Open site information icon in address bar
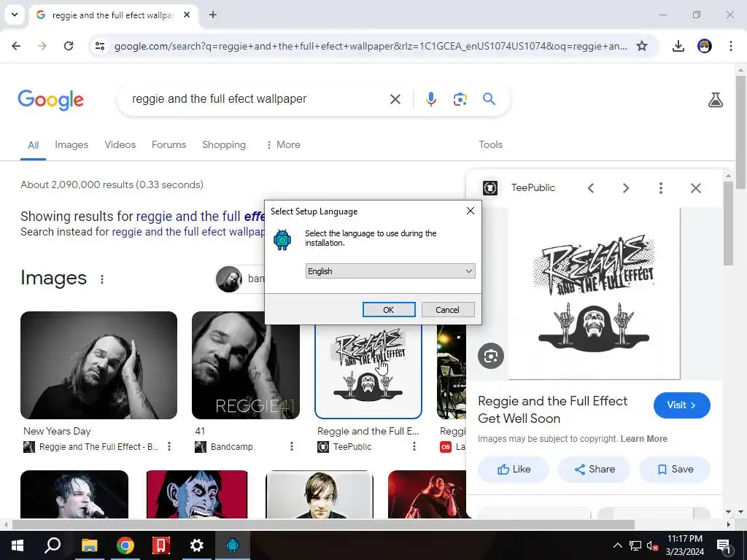Viewport: 747px width, 560px height. (99, 46)
